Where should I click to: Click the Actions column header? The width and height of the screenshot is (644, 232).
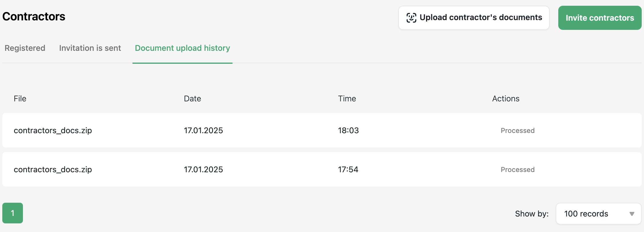click(506, 98)
